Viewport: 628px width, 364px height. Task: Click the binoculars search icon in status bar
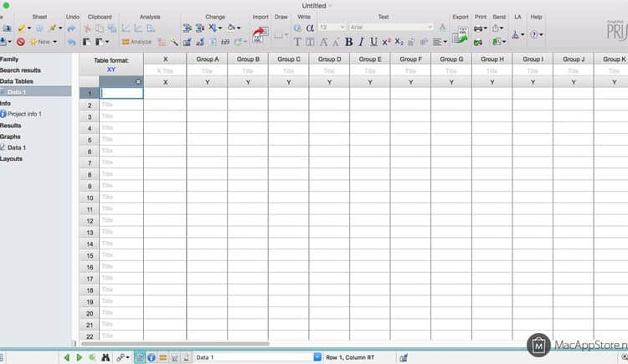(x=106, y=357)
